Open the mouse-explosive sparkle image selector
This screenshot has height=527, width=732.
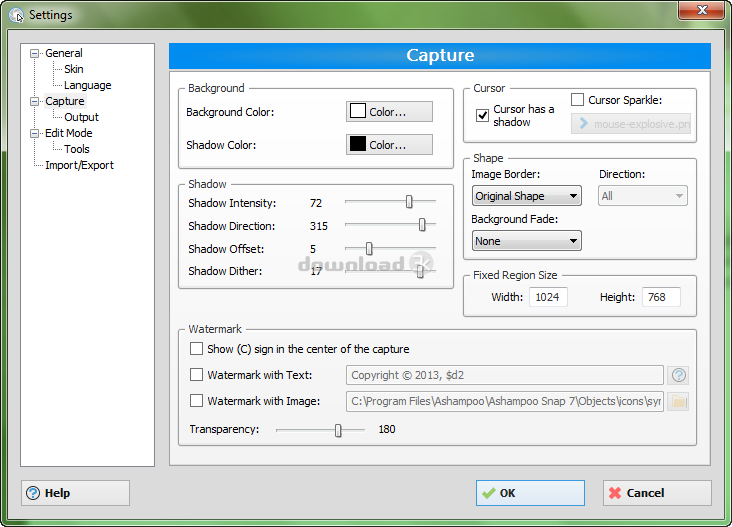pos(631,124)
